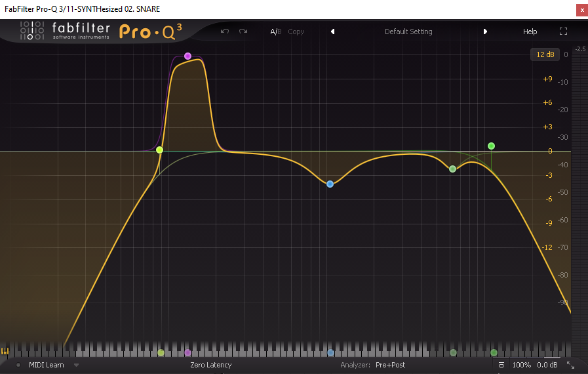Load the next preset with right arrow
The width and height of the screenshot is (588, 374).
[x=485, y=31]
